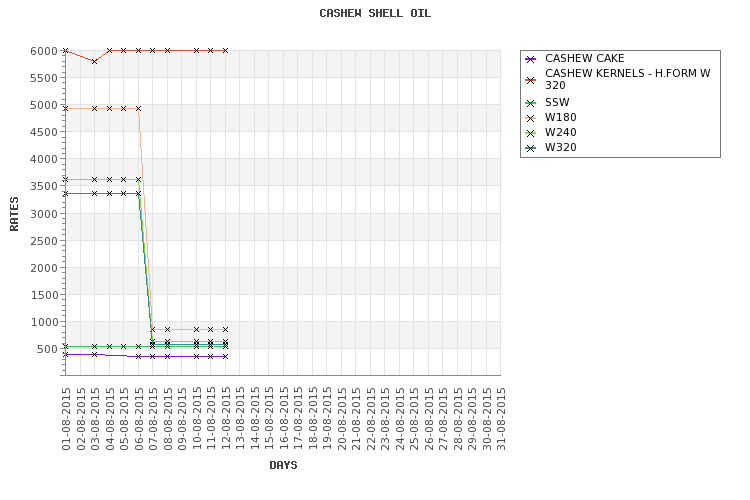The width and height of the screenshot is (750, 500).
Task: Click the 06-08-2015 date label
Action: tap(139, 419)
